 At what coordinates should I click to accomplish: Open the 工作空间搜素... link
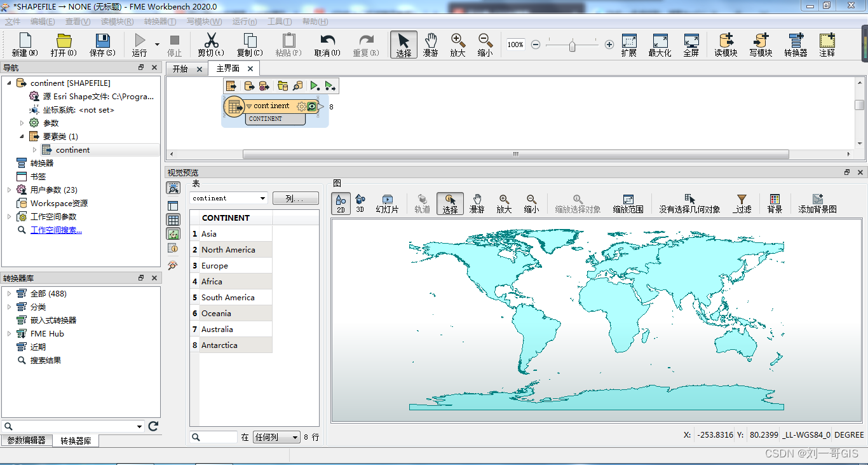[56, 230]
